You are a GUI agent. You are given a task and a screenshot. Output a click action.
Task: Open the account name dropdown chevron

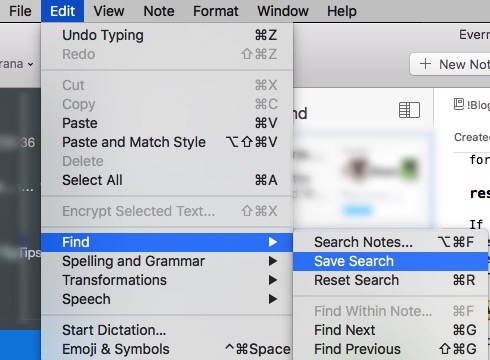coord(30,64)
